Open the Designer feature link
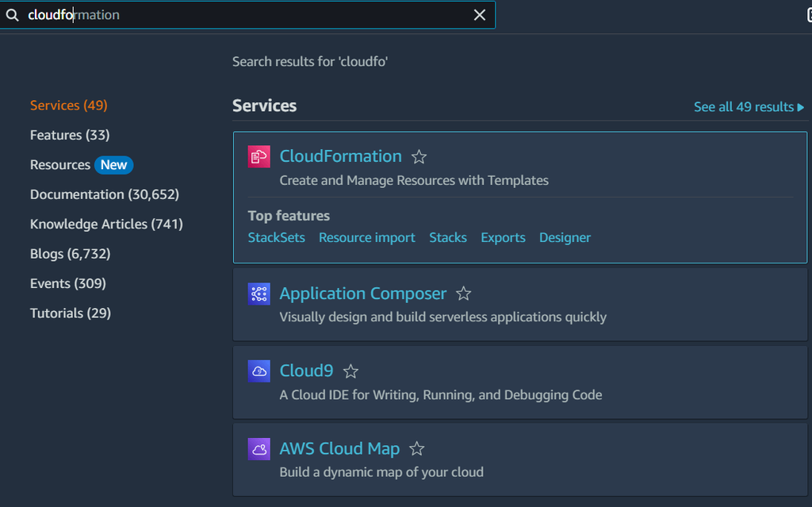812x507 pixels. click(x=565, y=237)
